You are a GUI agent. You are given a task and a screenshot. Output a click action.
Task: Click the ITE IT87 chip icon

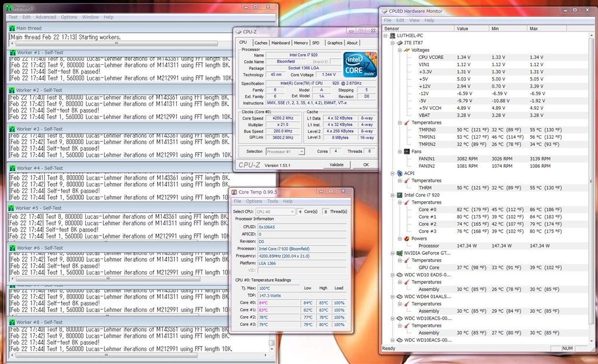(399, 43)
